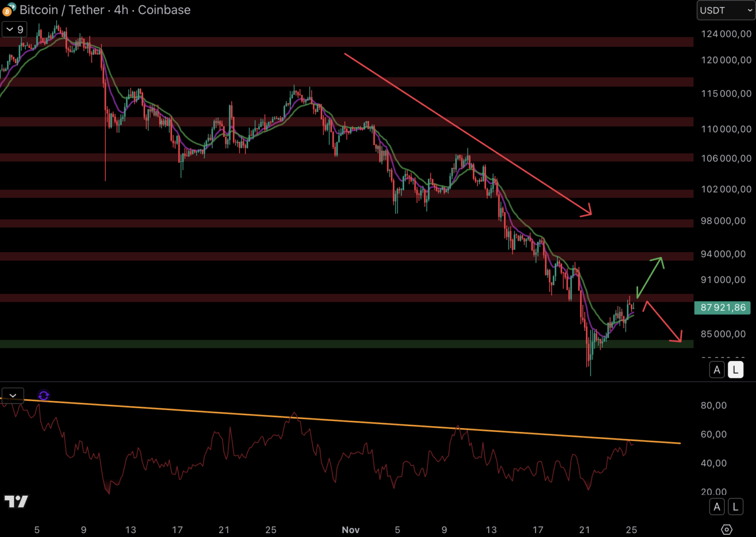This screenshot has height=537, width=756.
Task: Click the purple sync icon in the RSI pane
Action: click(44, 396)
